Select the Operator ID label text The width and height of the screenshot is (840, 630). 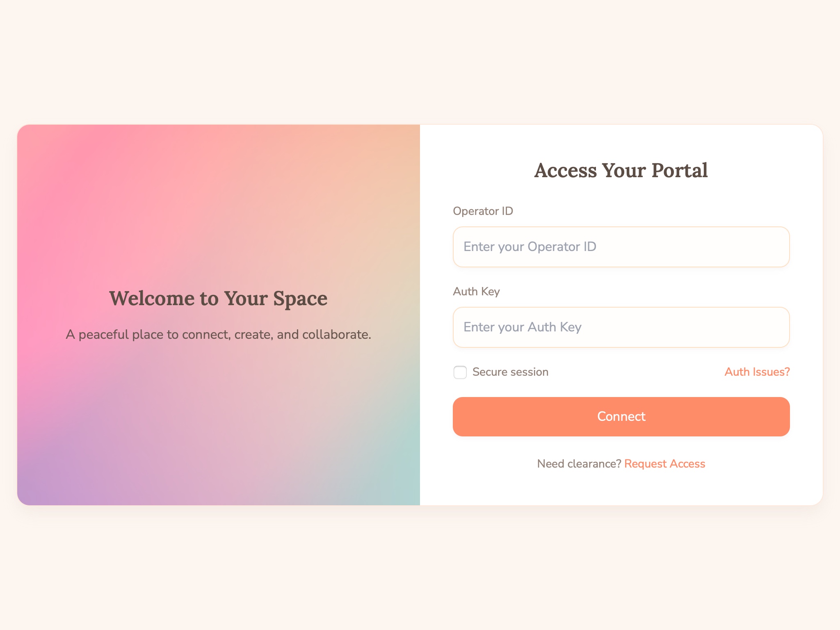pyautogui.click(x=483, y=211)
